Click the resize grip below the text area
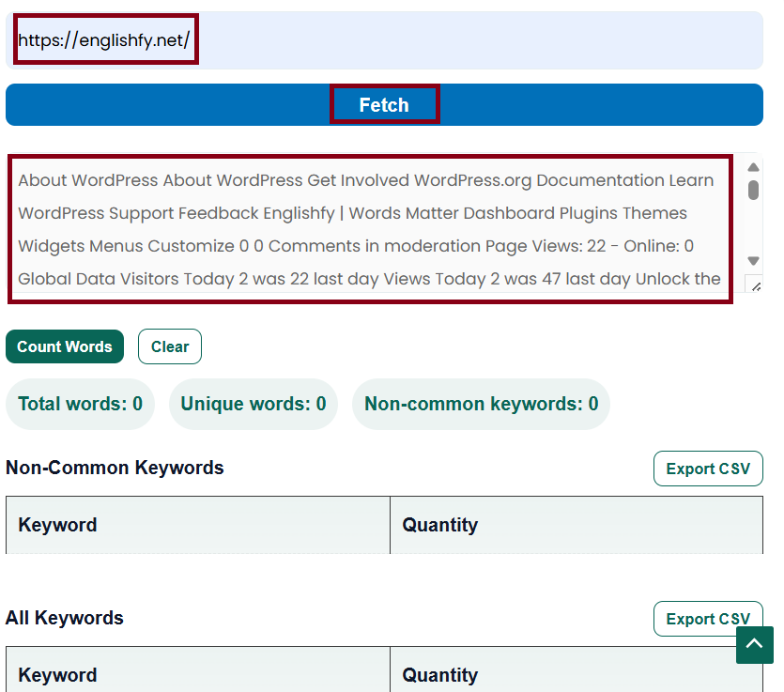This screenshot has height=692, width=784. (757, 284)
